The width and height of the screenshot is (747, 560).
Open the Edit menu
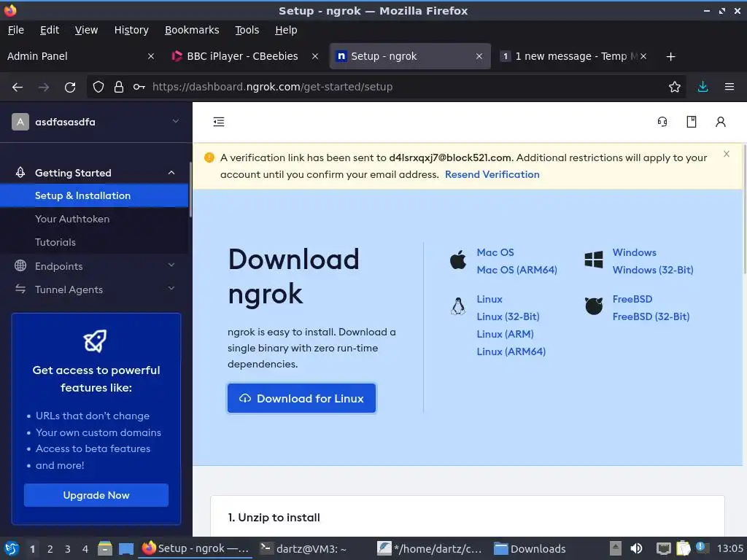(50, 30)
